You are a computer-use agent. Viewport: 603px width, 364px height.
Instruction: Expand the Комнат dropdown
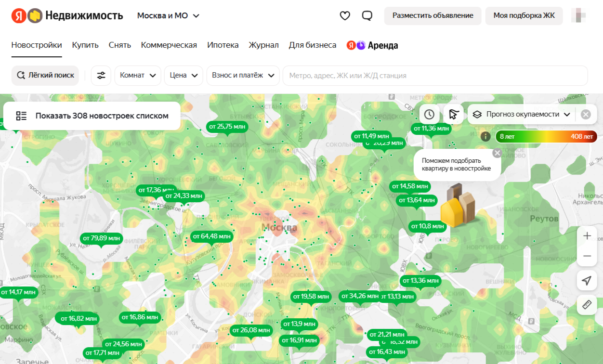137,76
